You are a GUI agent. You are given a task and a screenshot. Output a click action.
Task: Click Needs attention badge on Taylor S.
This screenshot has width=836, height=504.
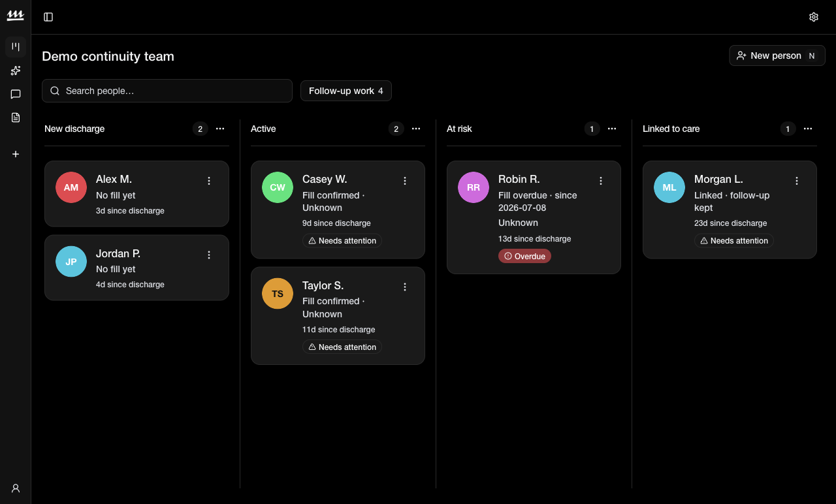click(x=342, y=347)
